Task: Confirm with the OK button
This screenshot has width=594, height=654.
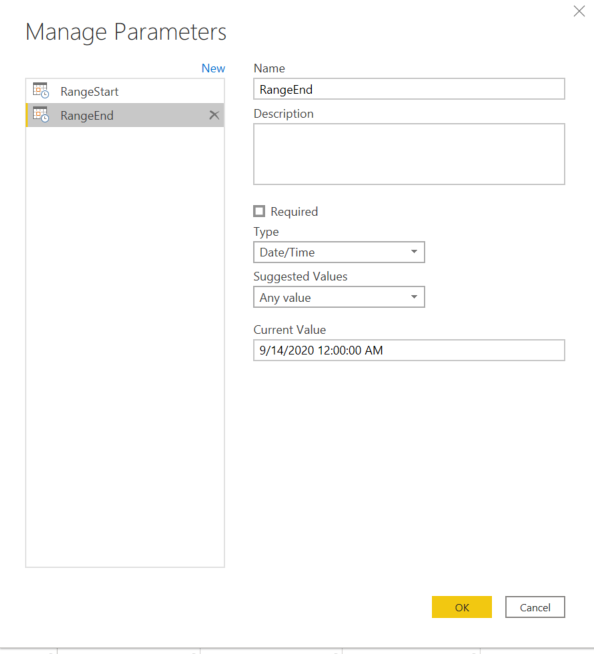Action: pyautogui.click(x=462, y=607)
